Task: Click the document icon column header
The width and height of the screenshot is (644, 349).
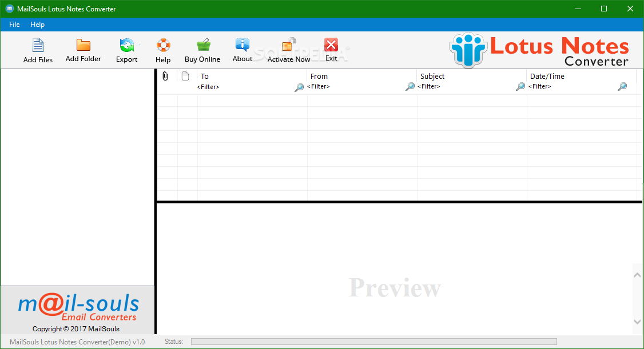Action: tap(185, 76)
